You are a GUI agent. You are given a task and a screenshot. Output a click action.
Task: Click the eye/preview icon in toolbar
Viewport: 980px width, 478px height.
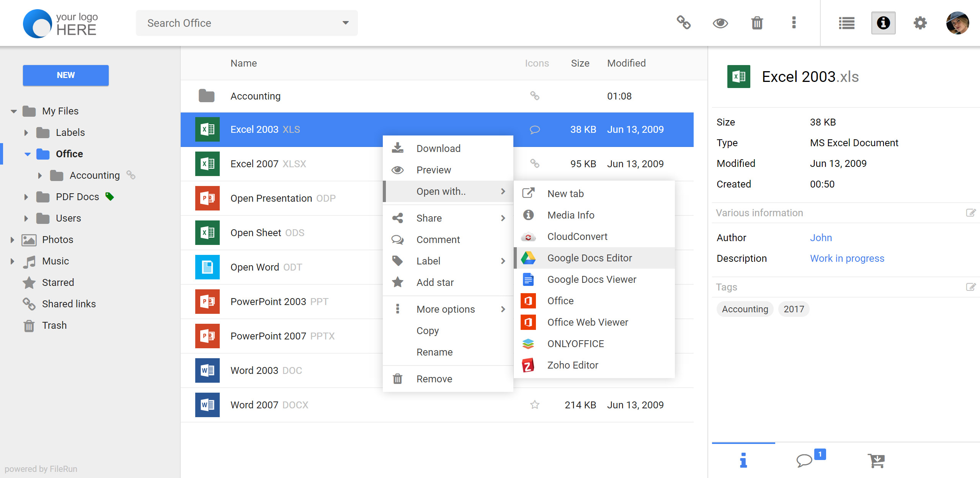tap(719, 23)
